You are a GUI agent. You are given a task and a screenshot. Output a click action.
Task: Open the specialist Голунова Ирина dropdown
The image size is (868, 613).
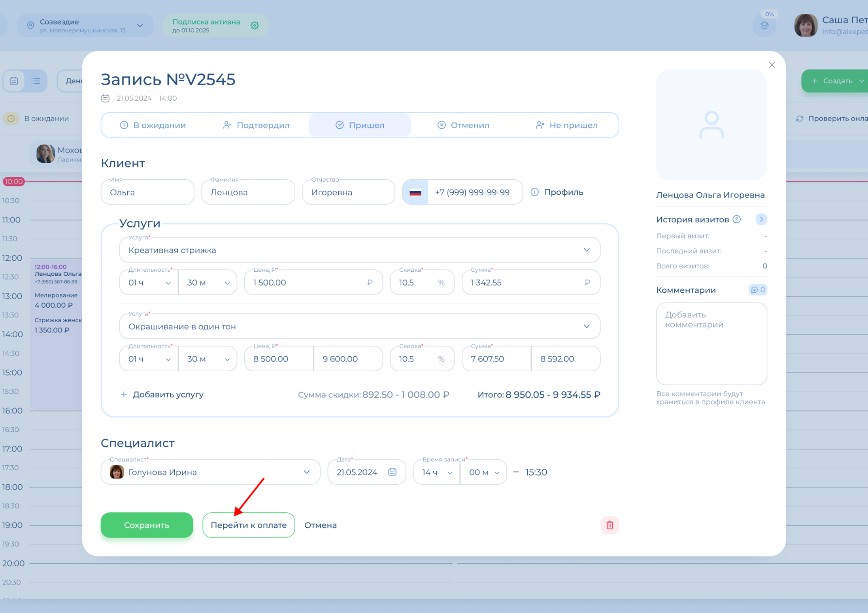[x=306, y=472]
